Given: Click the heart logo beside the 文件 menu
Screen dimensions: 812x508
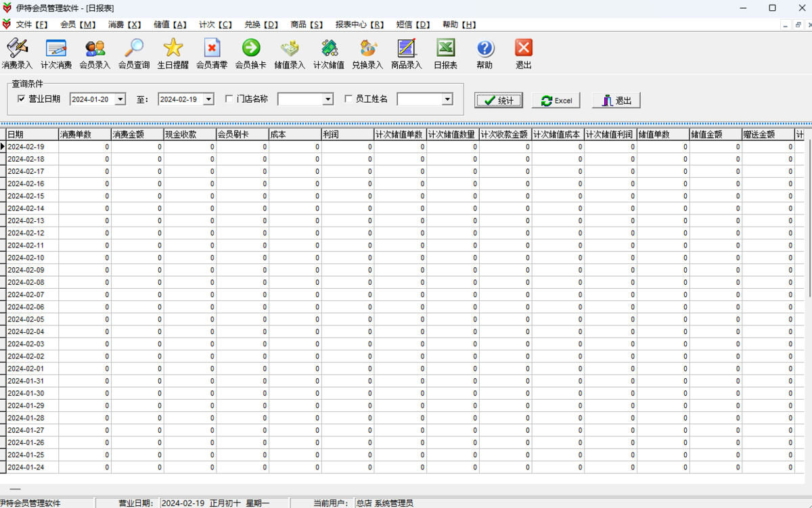Looking at the screenshot, I should pos(6,24).
